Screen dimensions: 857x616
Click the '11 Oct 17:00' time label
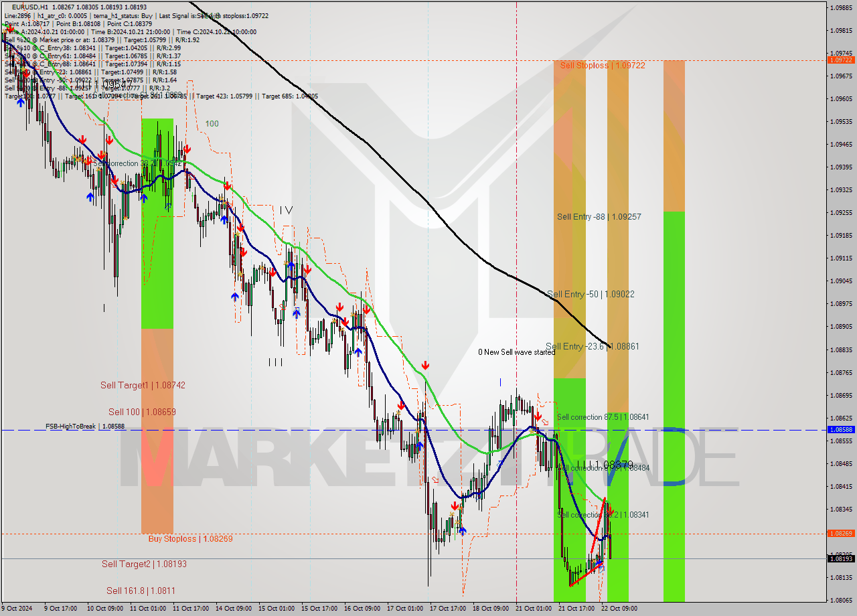pyautogui.click(x=191, y=609)
